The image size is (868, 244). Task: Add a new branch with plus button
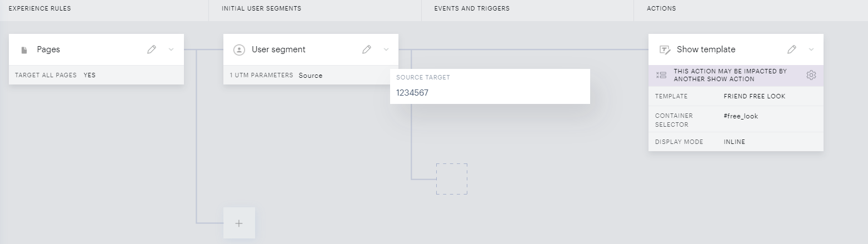(x=239, y=223)
